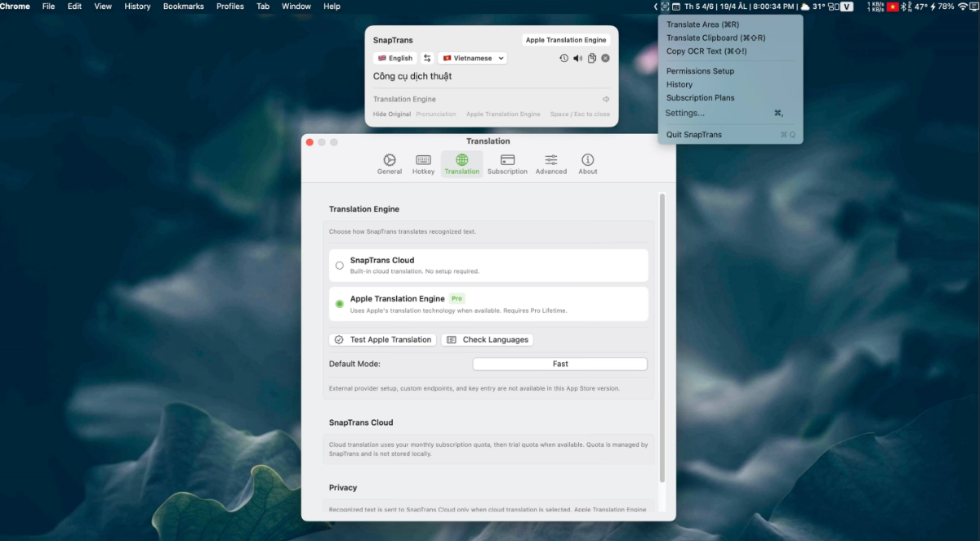Select the Translation tab globe icon
This screenshot has width=980, height=541.
tap(462, 160)
